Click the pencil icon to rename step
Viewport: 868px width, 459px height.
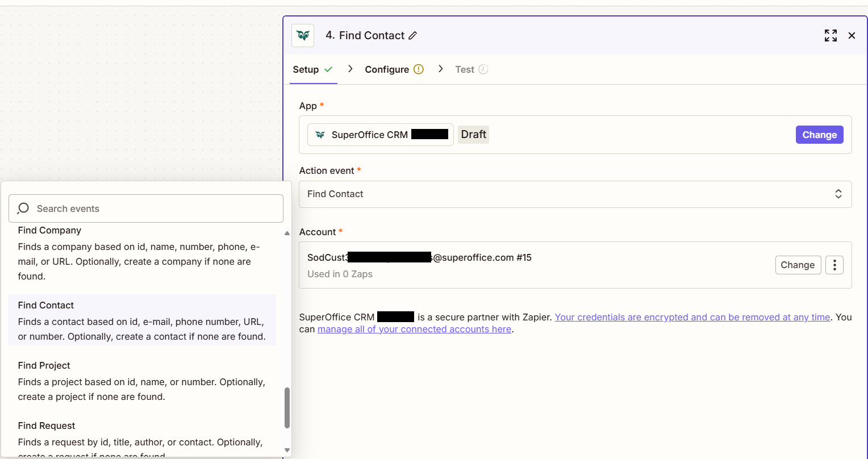(x=412, y=35)
